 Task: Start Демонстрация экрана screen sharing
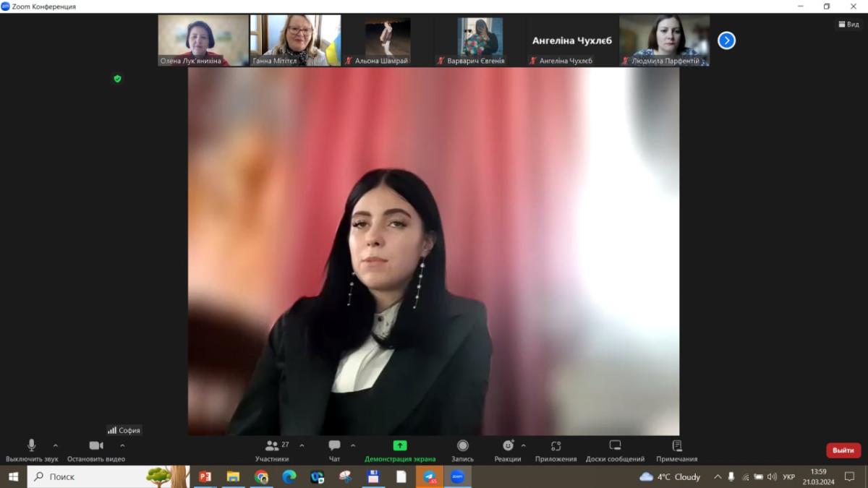coord(400,450)
